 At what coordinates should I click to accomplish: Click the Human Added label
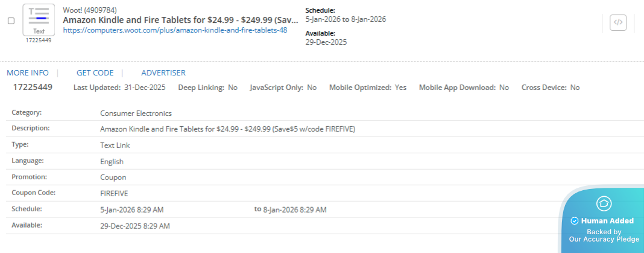point(607,221)
